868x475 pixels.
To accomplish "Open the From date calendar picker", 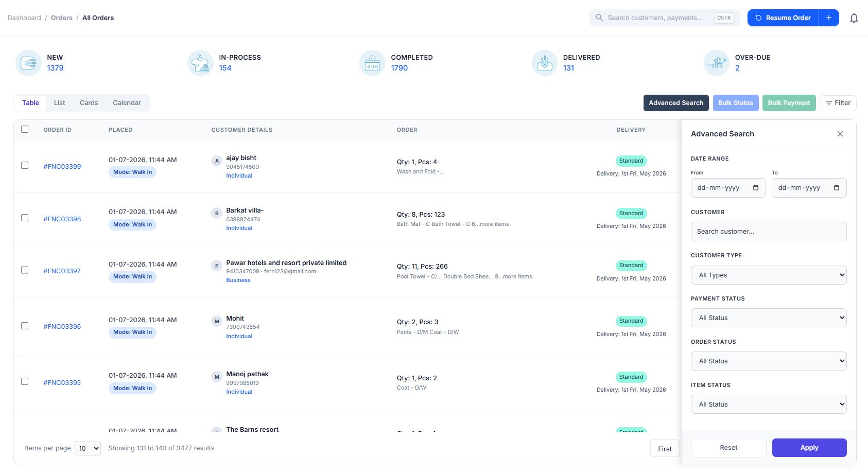I will 756,188.
